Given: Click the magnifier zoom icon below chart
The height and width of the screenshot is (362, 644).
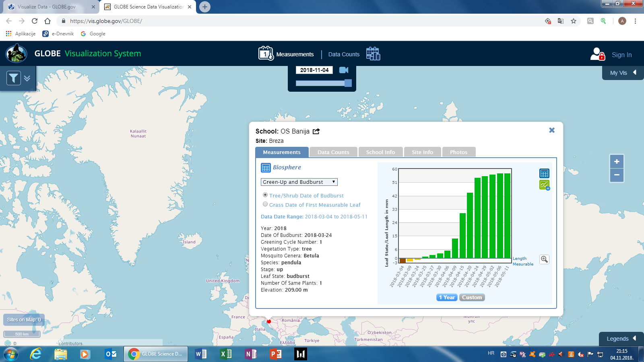Looking at the screenshot, I should [x=544, y=259].
